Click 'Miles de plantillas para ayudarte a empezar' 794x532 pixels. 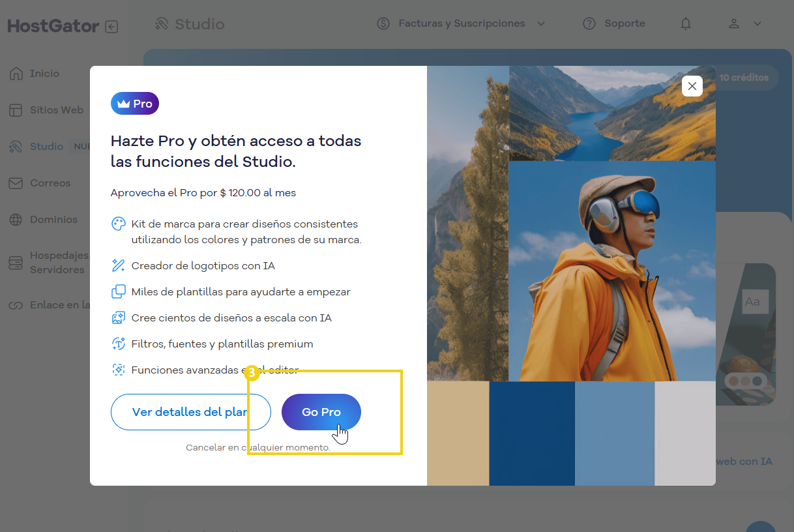241,292
